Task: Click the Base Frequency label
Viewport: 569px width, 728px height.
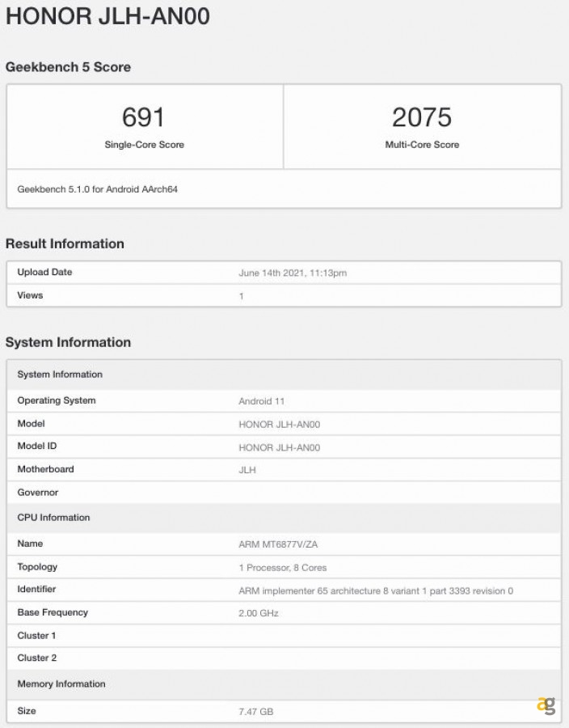Action: point(53,612)
